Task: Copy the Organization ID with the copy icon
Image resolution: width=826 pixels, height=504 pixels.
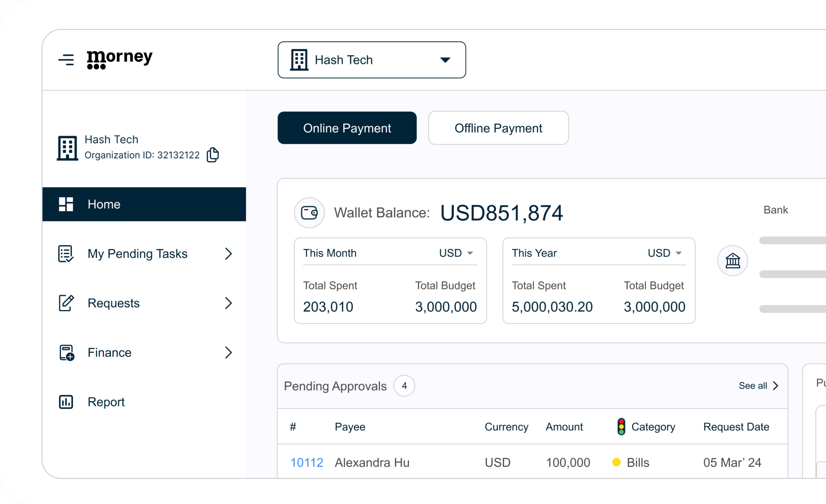Action: 213,155
